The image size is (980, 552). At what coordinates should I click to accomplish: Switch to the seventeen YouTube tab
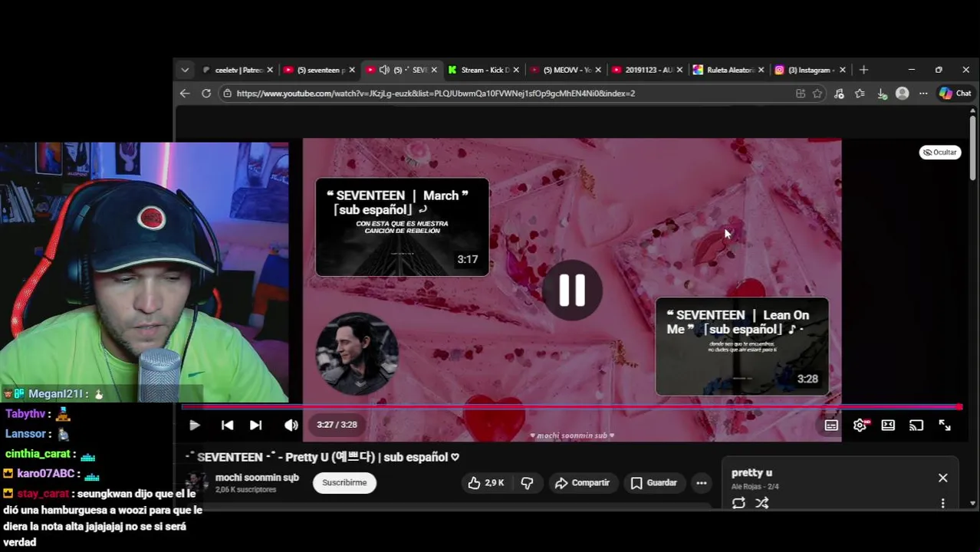coord(320,70)
